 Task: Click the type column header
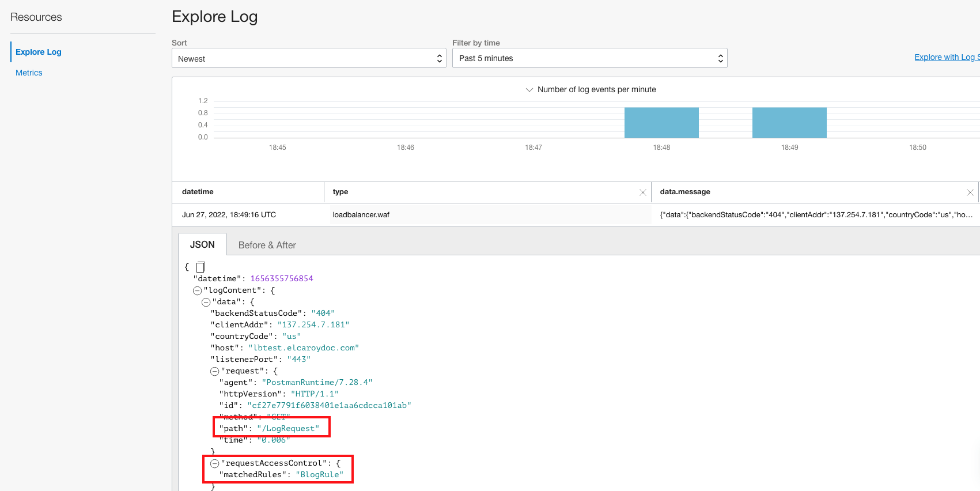pos(340,192)
